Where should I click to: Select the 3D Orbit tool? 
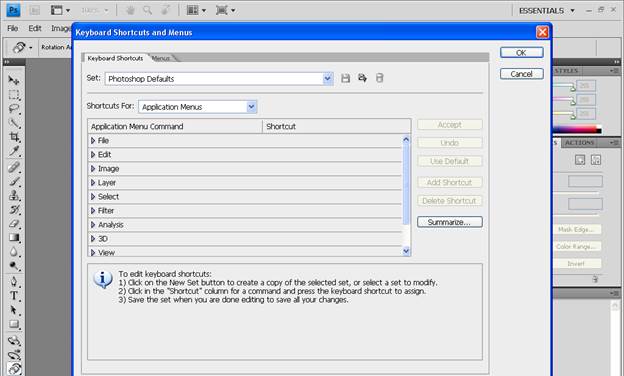tap(14, 355)
